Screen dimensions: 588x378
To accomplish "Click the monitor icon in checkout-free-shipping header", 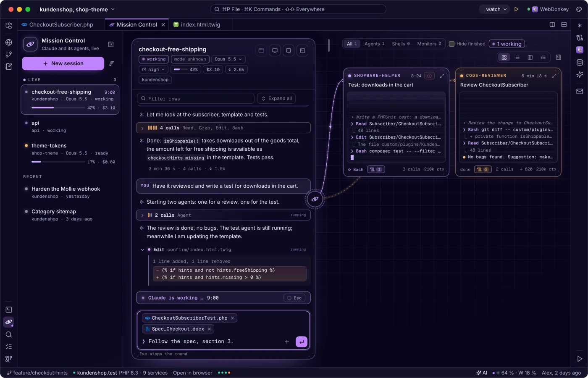I will [x=275, y=50].
